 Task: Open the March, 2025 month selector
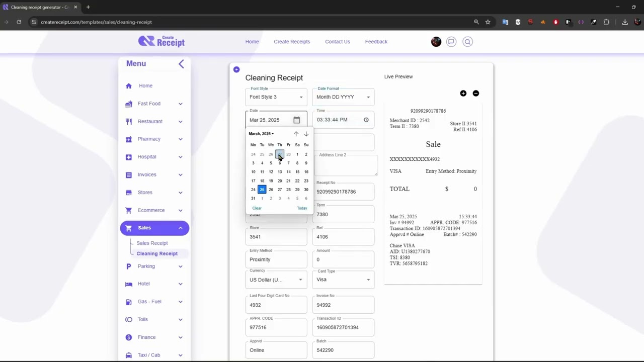coord(261,134)
